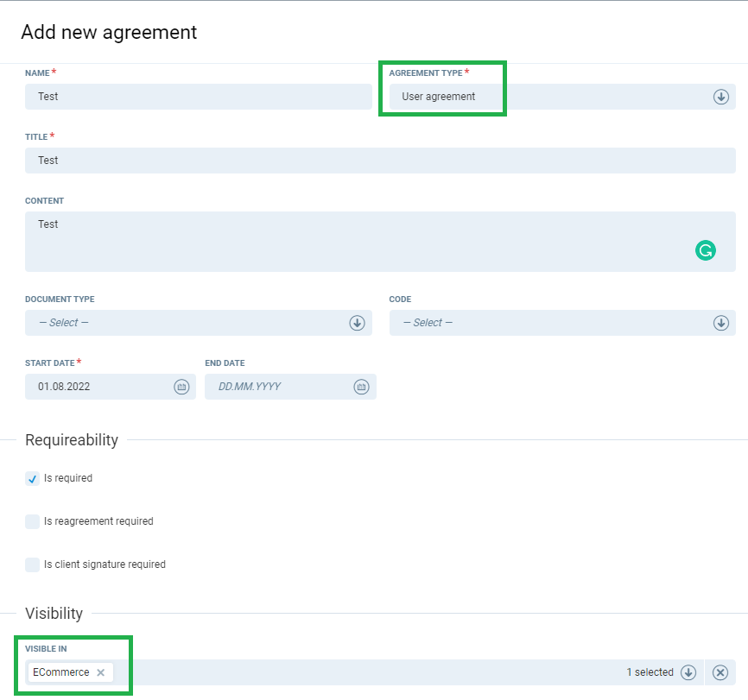The image size is (748, 700).
Task: Focus the Title text field
Action: coord(380,161)
